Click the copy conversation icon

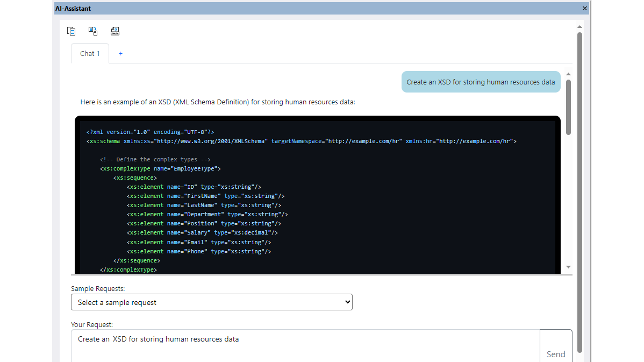pyautogui.click(x=71, y=31)
